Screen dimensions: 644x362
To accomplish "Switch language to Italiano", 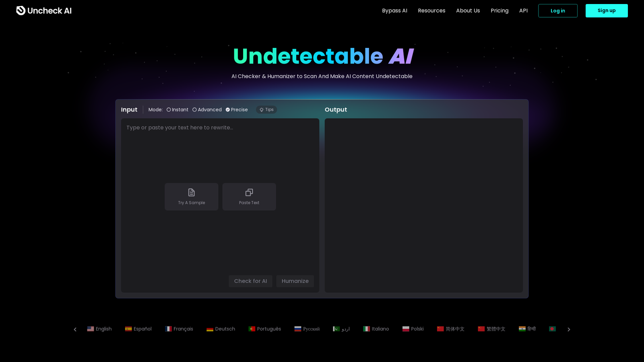I will tap(376, 329).
